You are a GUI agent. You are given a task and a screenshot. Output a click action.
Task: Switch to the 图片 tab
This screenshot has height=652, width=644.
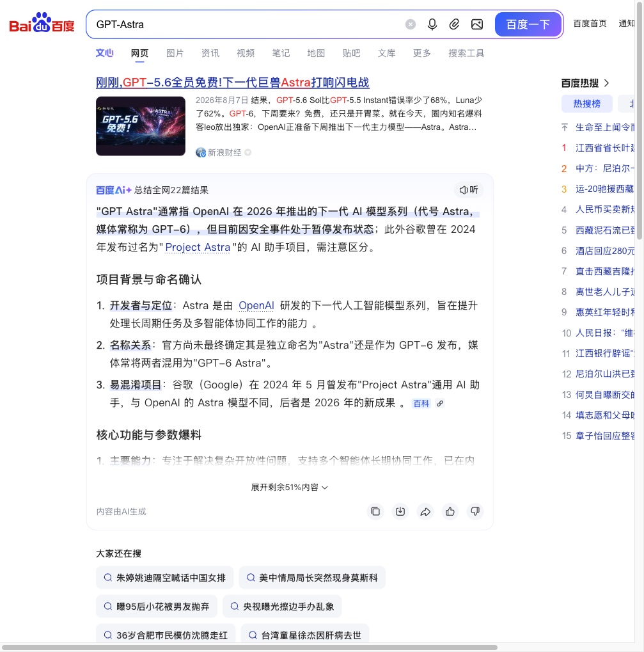(x=175, y=53)
